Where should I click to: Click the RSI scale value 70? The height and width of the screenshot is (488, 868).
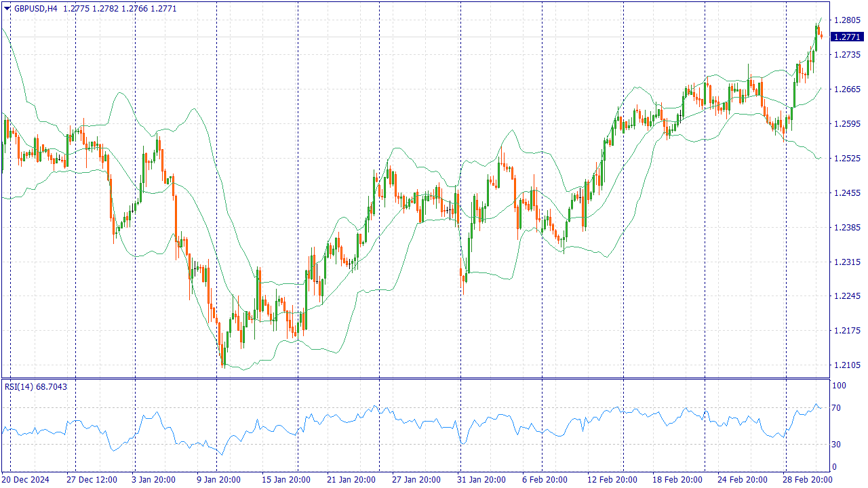click(837, 408)
